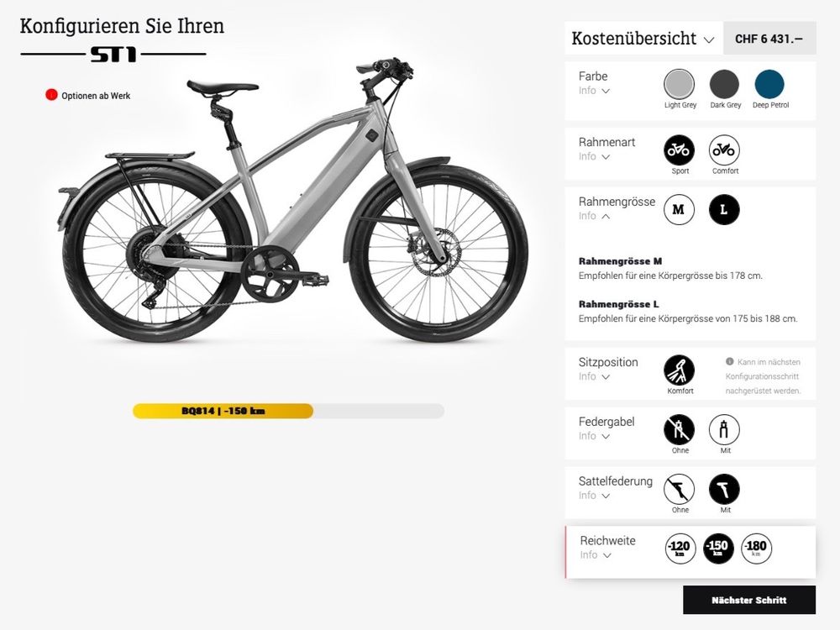Choose the Comfort frame type icon
840x630 pixels.
724,150
